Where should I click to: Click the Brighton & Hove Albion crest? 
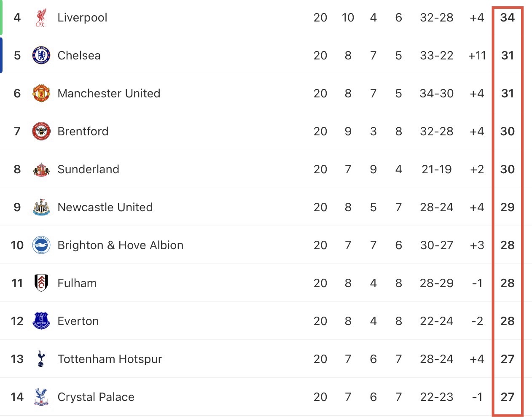click(x=41, y=245)
